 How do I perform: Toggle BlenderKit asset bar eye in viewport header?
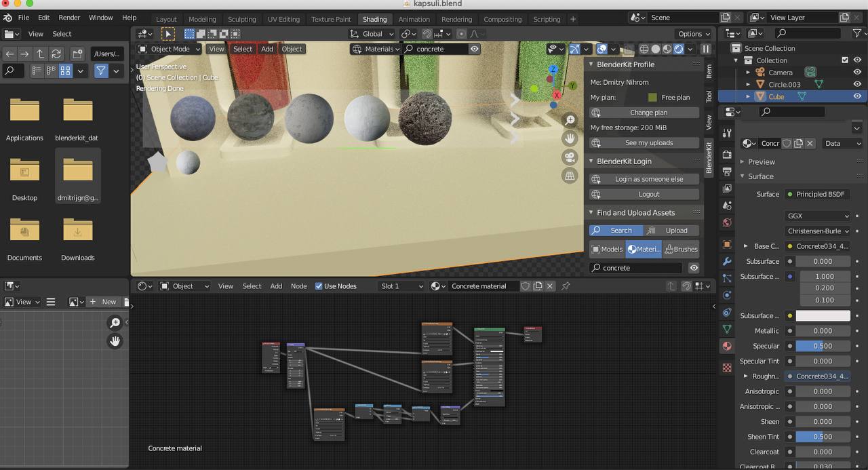475,49
